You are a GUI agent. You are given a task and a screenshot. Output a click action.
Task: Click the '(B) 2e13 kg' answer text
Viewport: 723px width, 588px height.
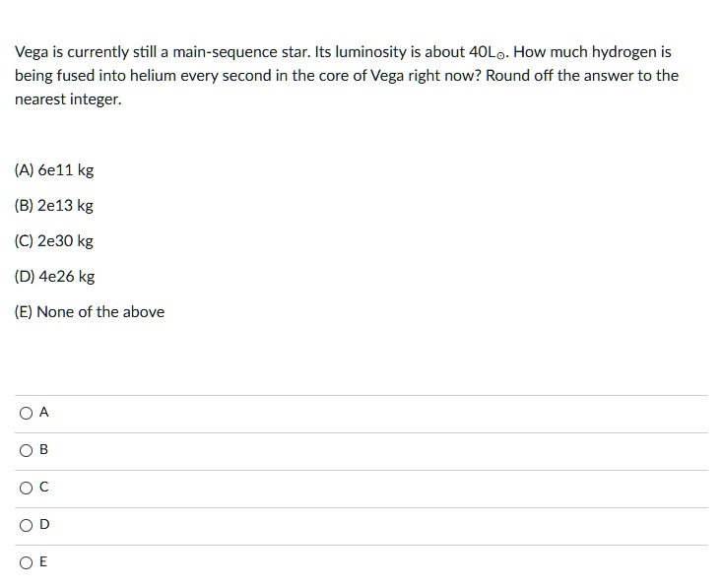54,206
